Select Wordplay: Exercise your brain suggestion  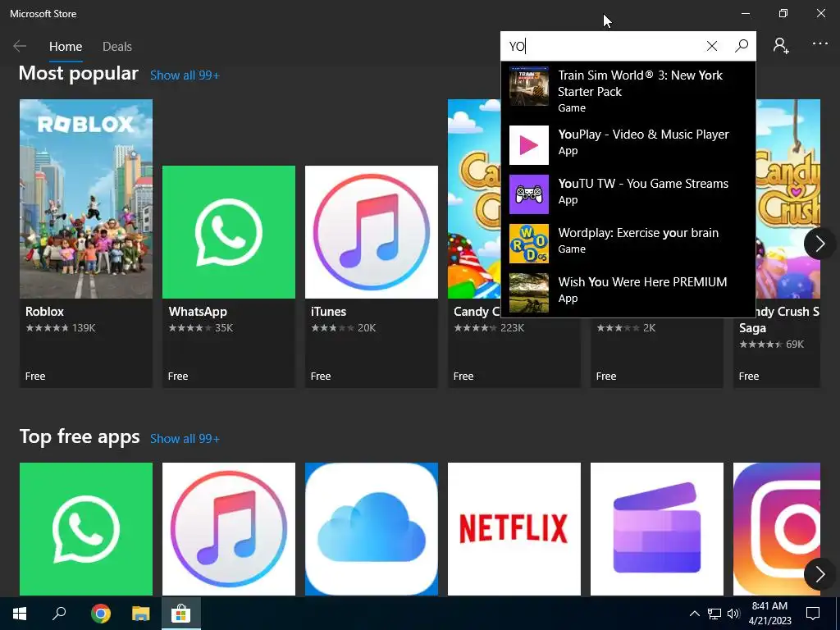[x=628, y=242]
